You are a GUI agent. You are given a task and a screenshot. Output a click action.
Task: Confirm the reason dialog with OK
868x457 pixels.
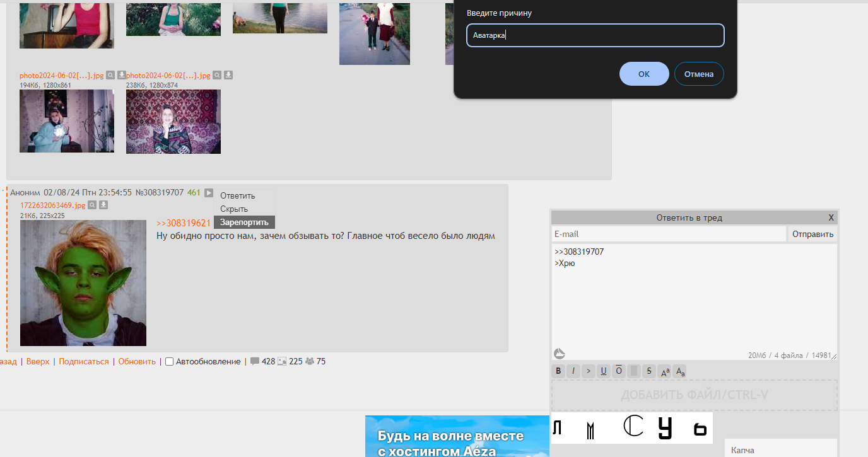coord(644,74)
